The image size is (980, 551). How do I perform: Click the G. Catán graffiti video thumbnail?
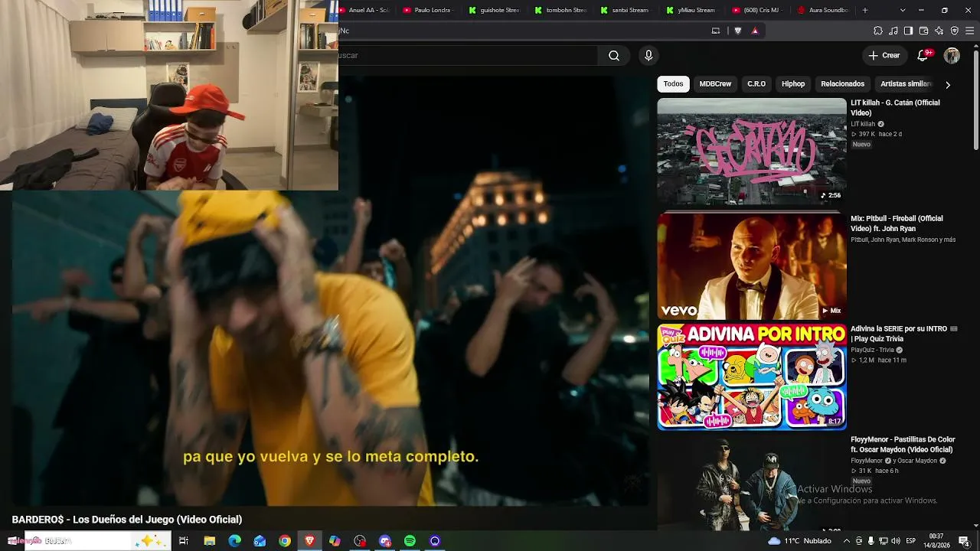[x=752, y=152]
